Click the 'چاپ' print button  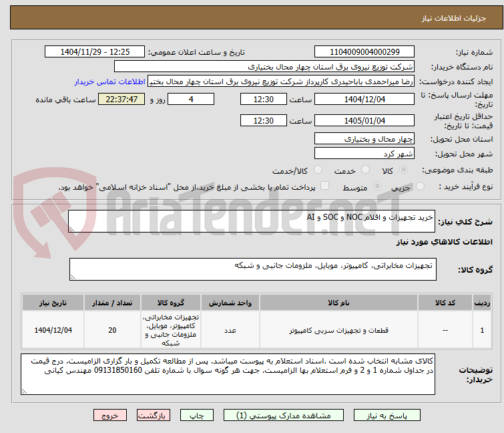196,416
